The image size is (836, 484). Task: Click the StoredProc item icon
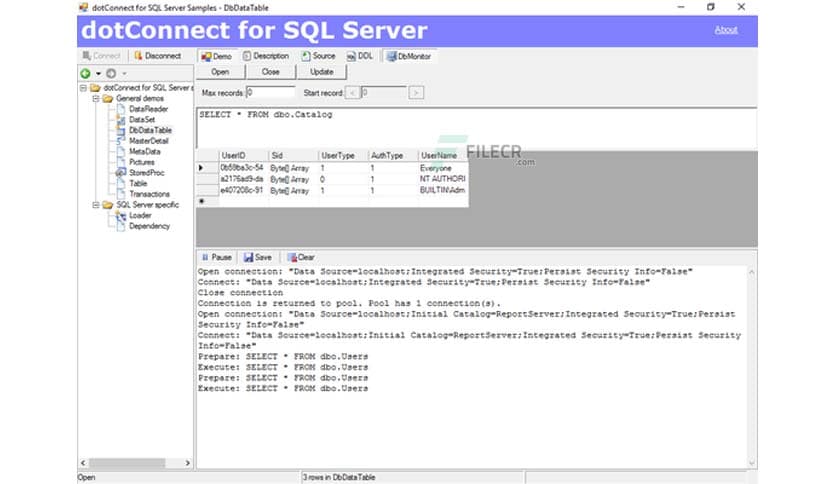click(121, 173)
